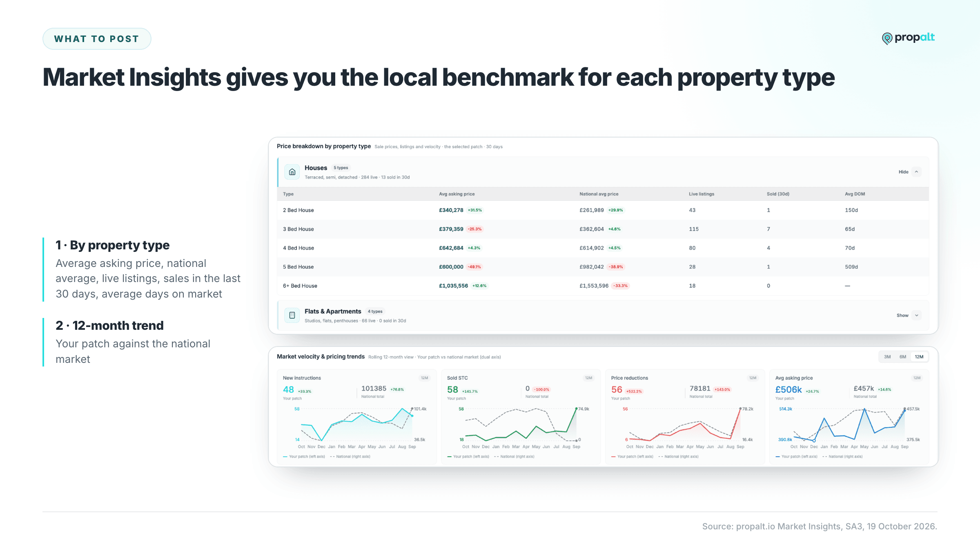Click the £506k avg asking price
980x551 pixels.
(x=788, y=390)
